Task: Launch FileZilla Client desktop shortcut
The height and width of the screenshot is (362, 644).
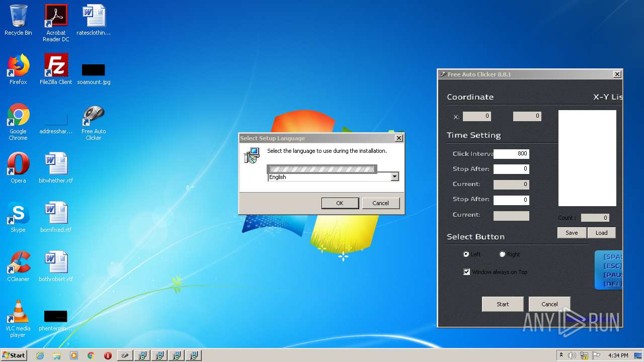Action: (56, 69)
